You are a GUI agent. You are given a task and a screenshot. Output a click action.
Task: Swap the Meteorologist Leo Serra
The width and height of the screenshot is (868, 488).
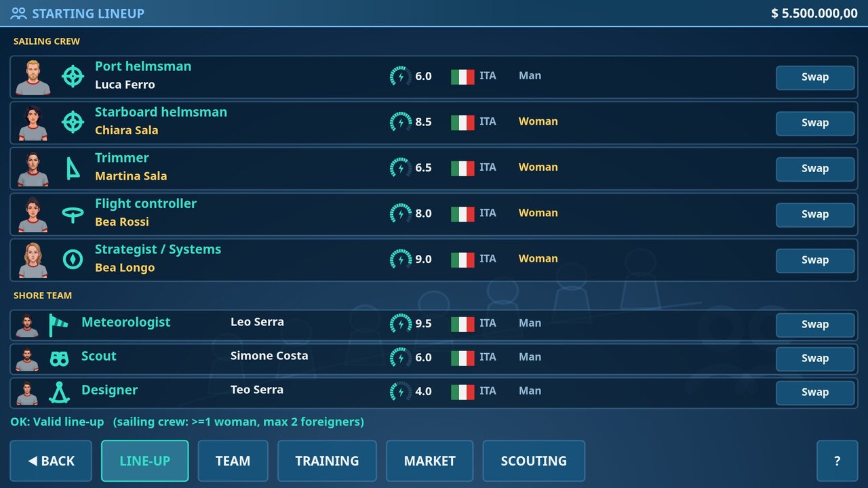coord(815,325)
